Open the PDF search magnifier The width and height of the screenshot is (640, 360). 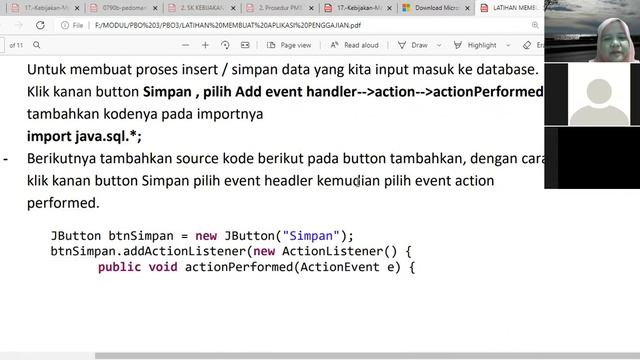(x=37, y=45)
